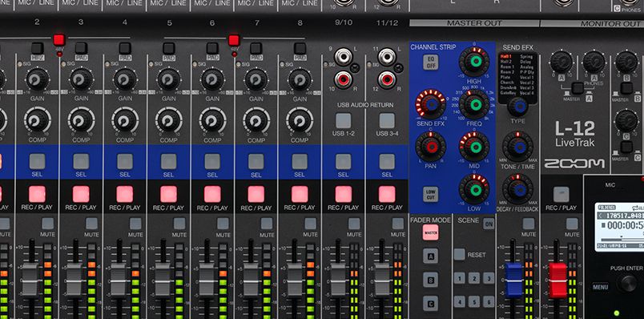The height and width of the screenshot is (319, 644).
Task: Click the DECAY / FEEDBACK knob
Action: (x=518, y=189)
